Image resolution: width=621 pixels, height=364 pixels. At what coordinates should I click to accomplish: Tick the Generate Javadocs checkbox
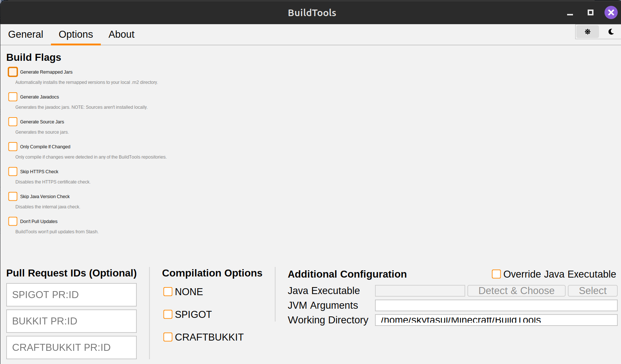[x=13, y=97]
